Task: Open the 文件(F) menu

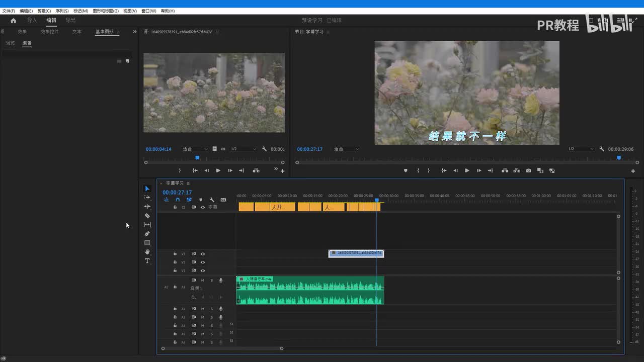Action: coord(9,11)
